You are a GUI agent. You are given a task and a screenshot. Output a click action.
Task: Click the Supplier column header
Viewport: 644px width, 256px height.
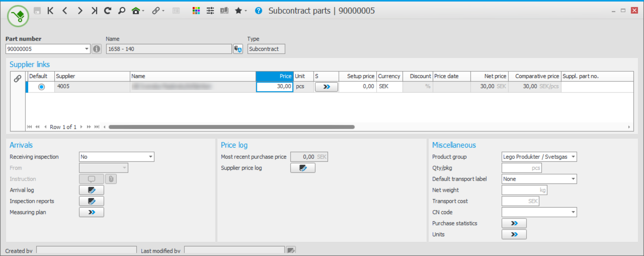(92, 76)
